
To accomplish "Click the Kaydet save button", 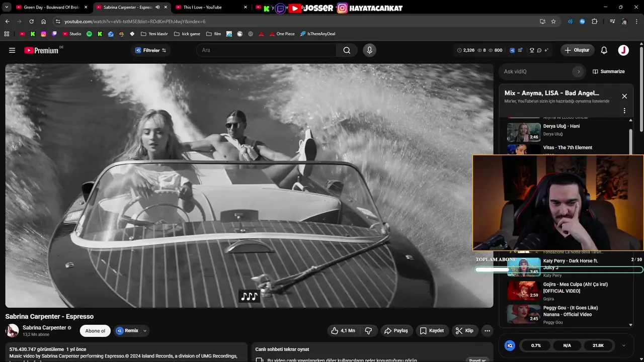I will pos(432,331).
